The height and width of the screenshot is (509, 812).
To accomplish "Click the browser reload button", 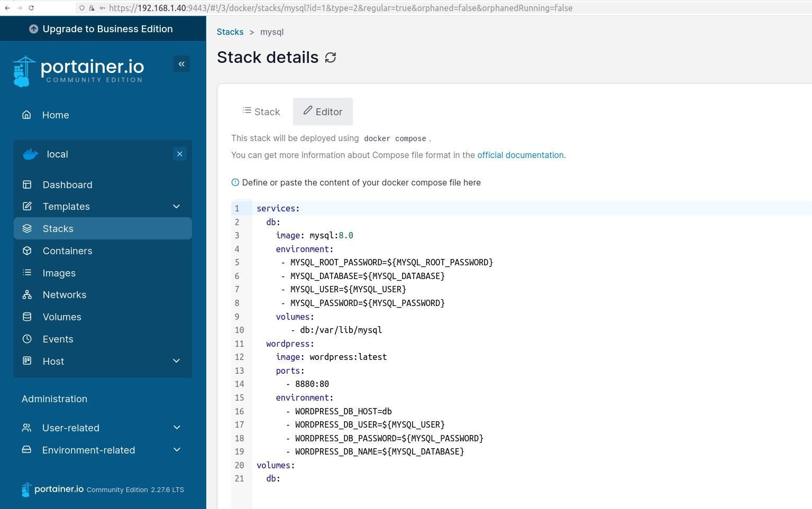I will click(x=31, y=8).
